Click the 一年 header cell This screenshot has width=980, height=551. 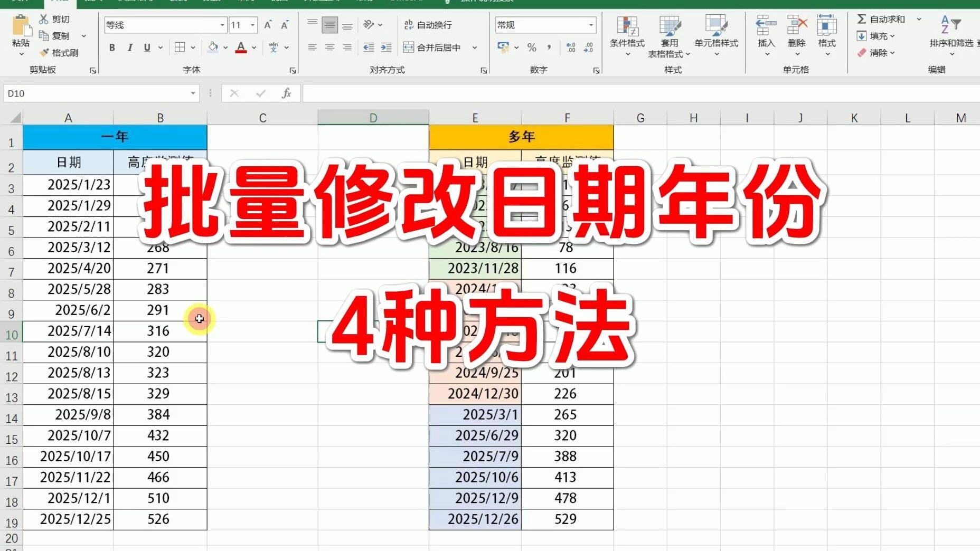[115, 137]
